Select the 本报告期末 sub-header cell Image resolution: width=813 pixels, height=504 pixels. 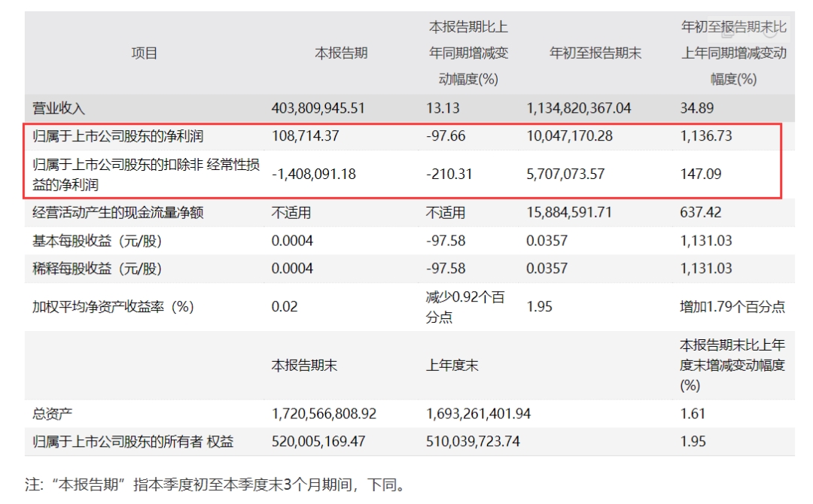(304, 366)
